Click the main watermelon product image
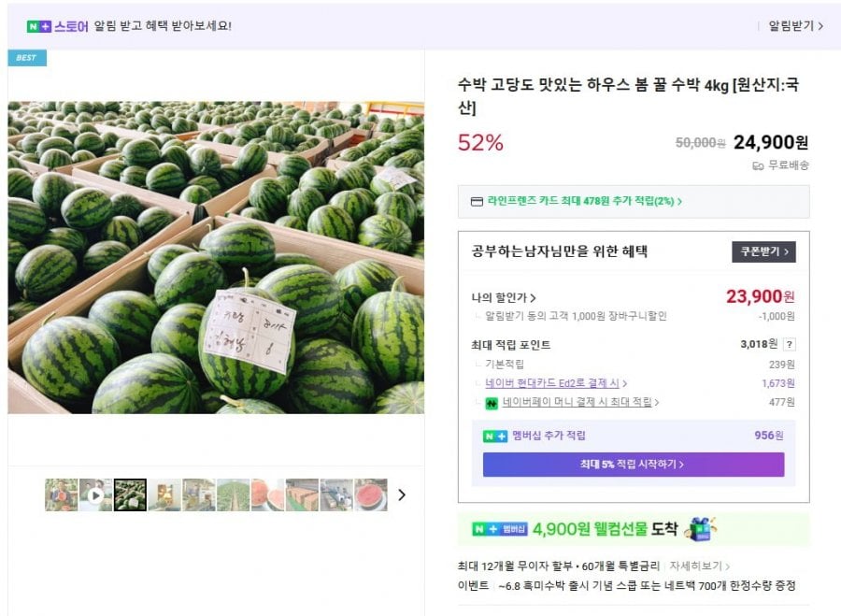The height and width of the screenshot is (616, 841). tap(216, 257)
